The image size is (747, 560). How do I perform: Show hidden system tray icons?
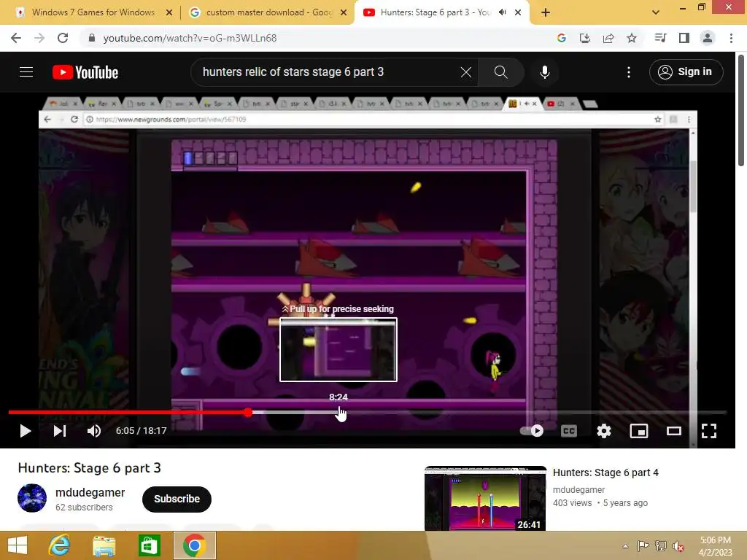coord(625,546)
